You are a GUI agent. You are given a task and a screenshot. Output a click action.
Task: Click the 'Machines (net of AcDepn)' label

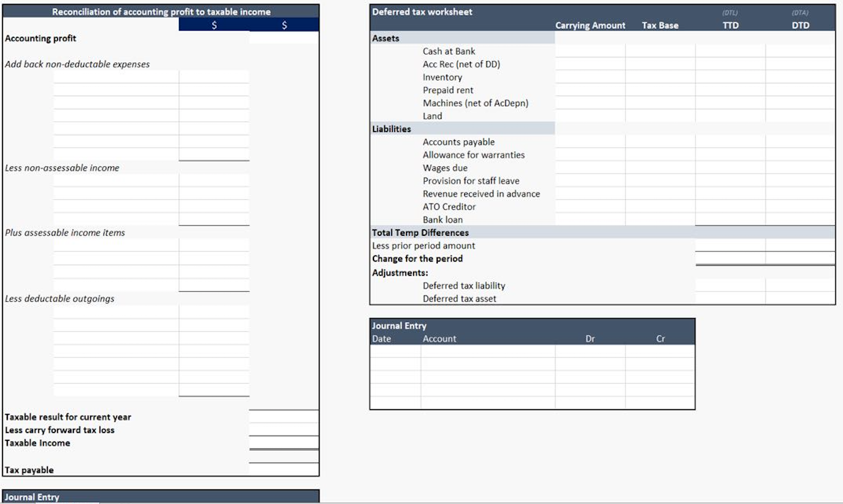(476, 103)
